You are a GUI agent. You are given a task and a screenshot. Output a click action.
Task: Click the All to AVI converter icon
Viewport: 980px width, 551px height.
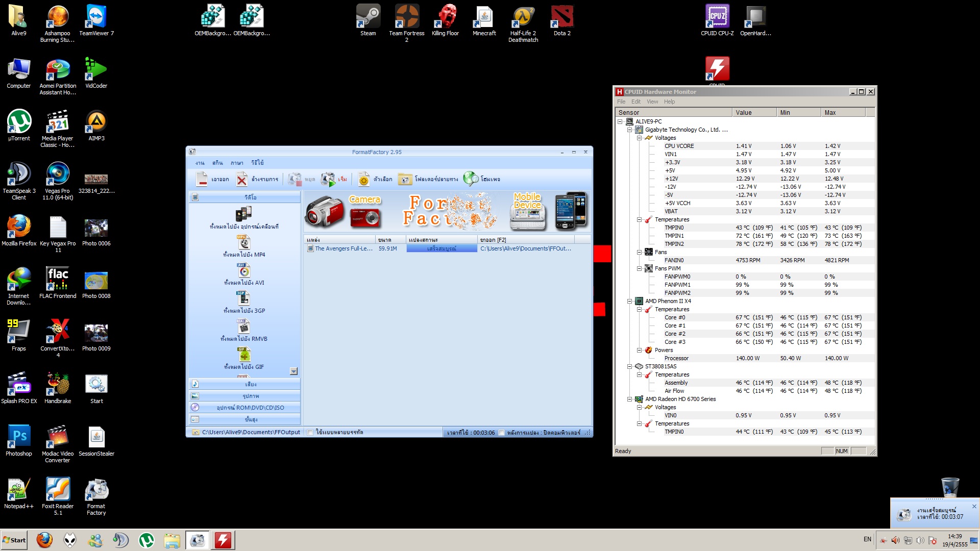tap(243, 270)
